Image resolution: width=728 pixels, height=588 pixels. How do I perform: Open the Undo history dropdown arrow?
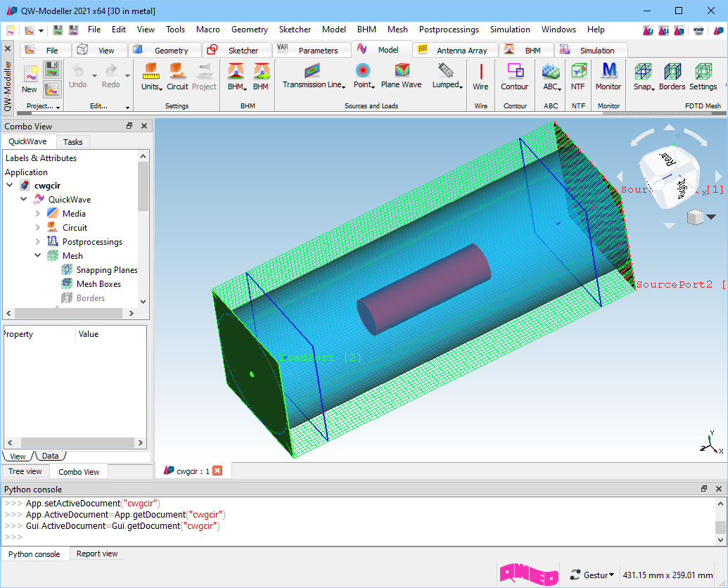[x=94, y=76]
